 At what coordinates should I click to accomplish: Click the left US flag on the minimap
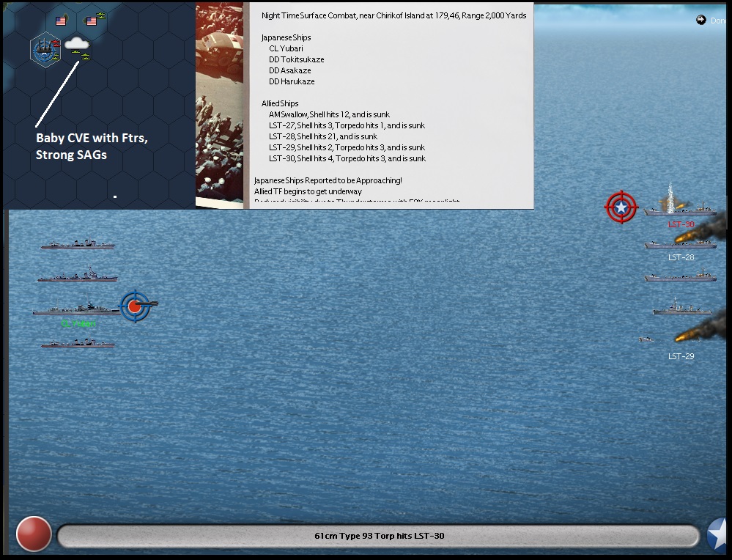[x=61, y=21]
